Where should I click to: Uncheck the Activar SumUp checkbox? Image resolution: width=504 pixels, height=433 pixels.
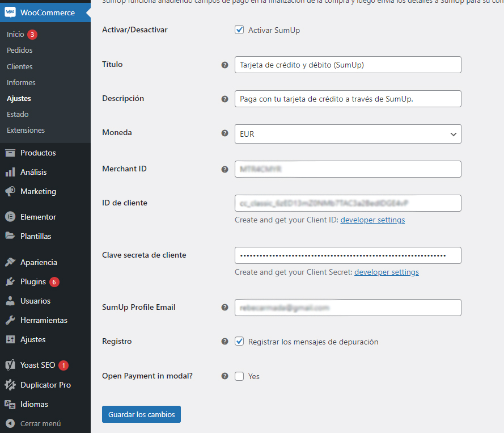239,30
